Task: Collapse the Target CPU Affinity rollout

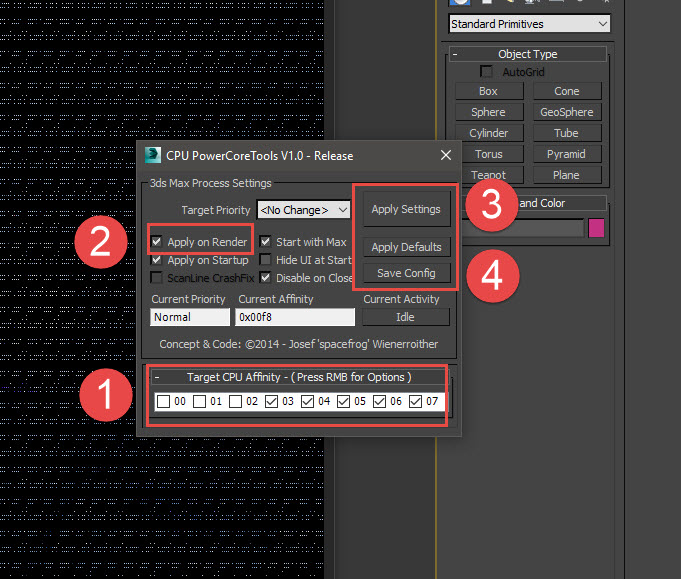Action: click(x=157, y=377)
